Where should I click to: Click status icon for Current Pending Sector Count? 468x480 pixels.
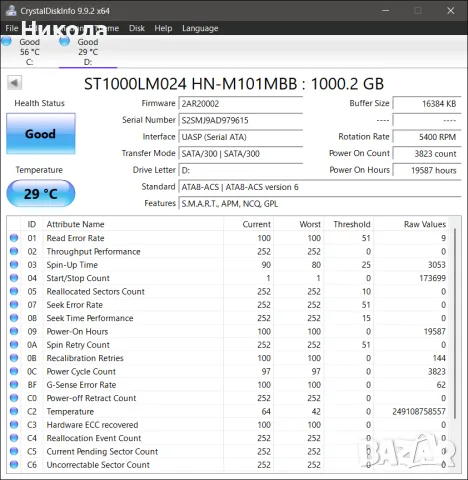[14, 451]
